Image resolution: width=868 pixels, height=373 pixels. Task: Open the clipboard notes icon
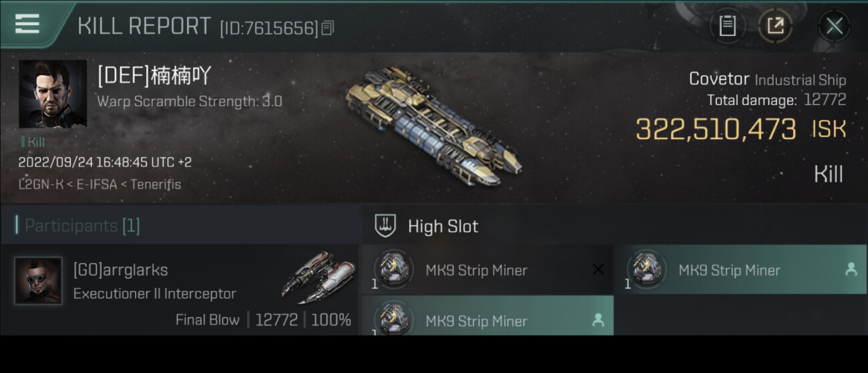click(x=727, y=26)
